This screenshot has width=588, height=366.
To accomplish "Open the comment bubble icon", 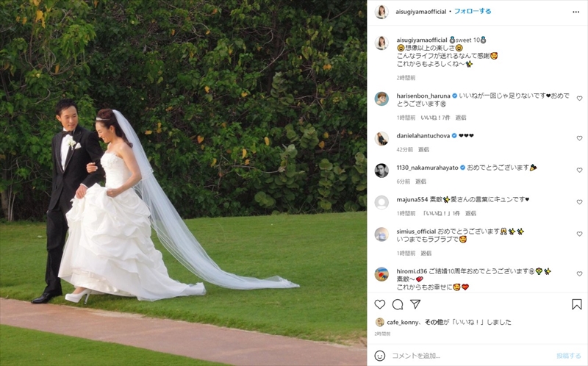I will (398, 304).
